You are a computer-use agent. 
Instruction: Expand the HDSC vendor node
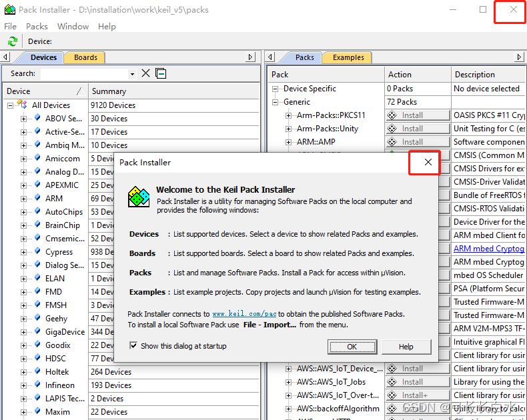tap(23, 359)
